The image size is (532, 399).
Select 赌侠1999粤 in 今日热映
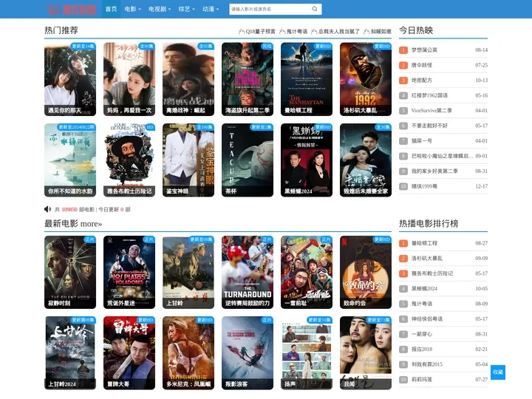[x=424, y=186]
